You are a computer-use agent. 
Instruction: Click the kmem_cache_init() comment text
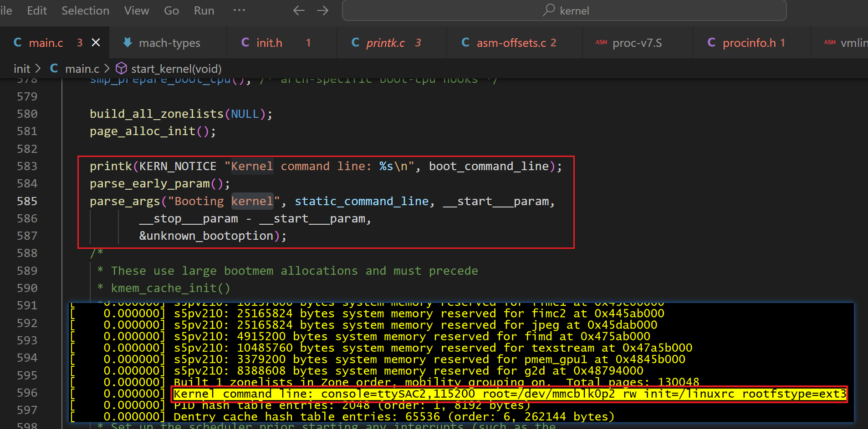171,288
